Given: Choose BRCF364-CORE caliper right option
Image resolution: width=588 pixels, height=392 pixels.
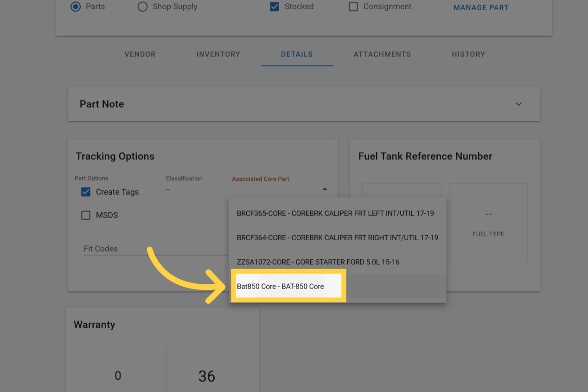Looking at the screenshot, I should [x=337, y=238].
